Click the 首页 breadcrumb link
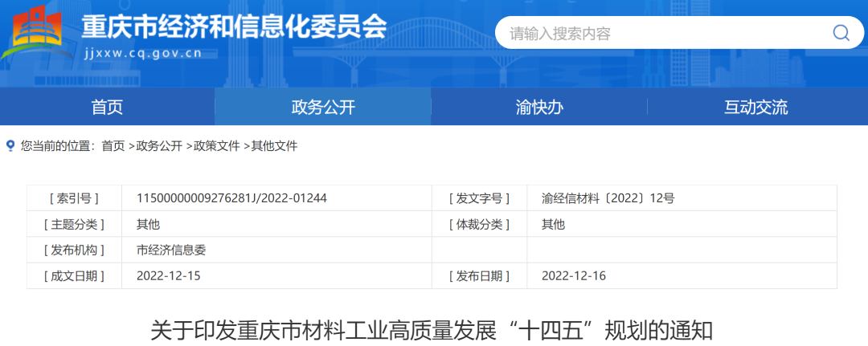Image resolution: width=868 pixels, height=346 pixels. [x=113, y=146]
